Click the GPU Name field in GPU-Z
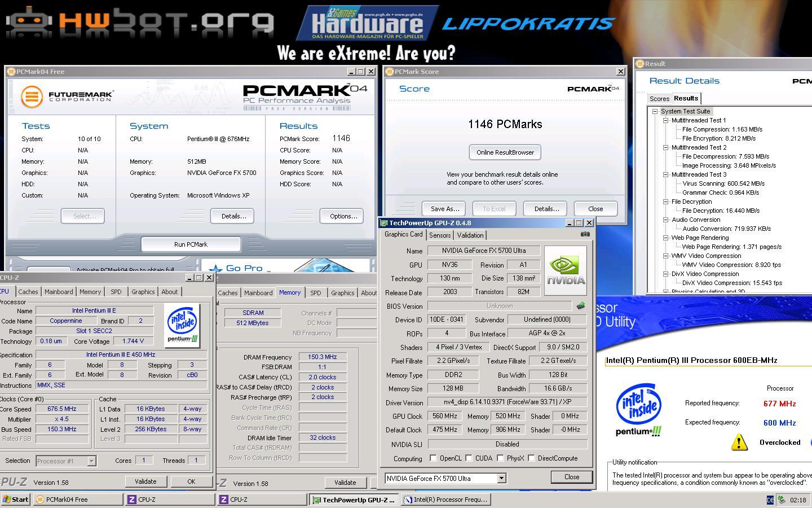 coord(483,251)
